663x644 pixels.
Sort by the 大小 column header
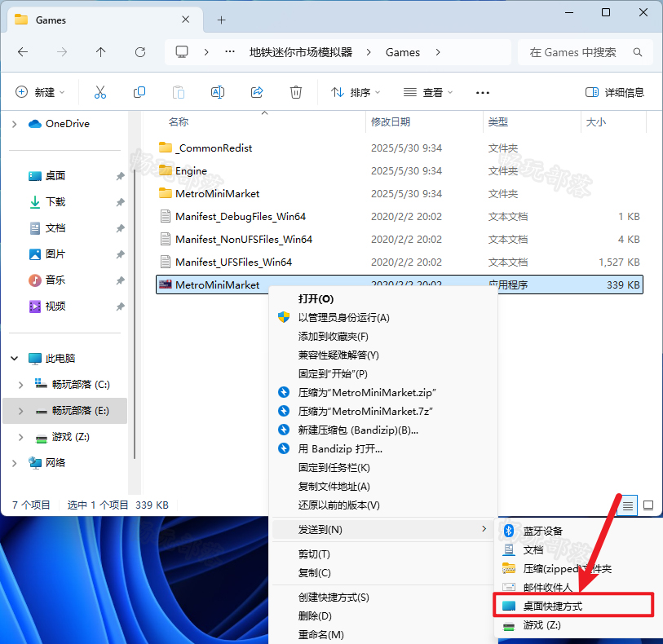[x=596, y=122]
